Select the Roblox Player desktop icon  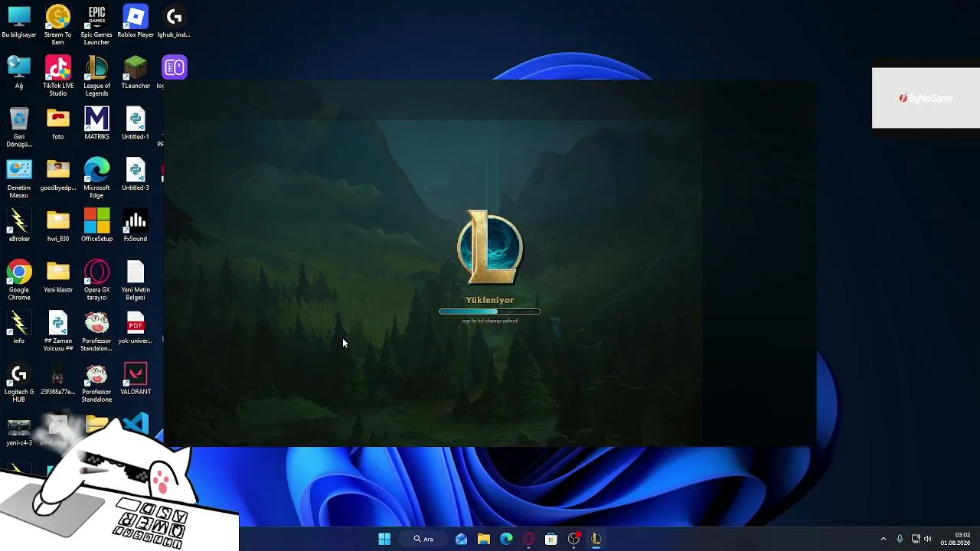(x=136, y=22)
